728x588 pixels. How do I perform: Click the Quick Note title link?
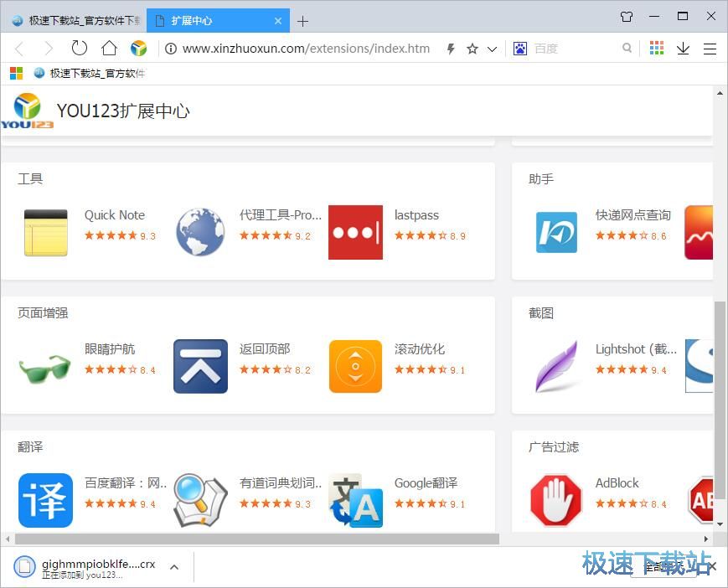click(x=114, y=215)
